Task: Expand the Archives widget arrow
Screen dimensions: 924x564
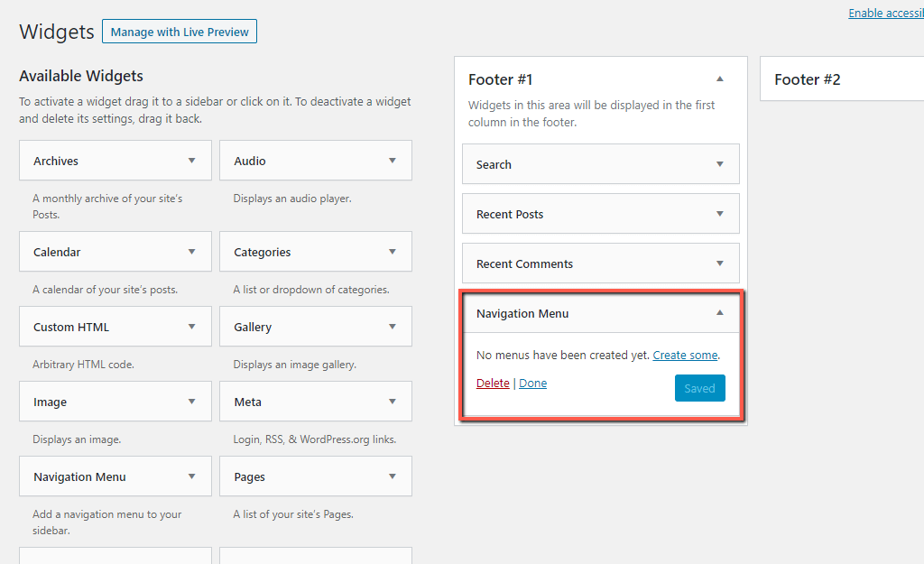Action: tap(191, 161)
